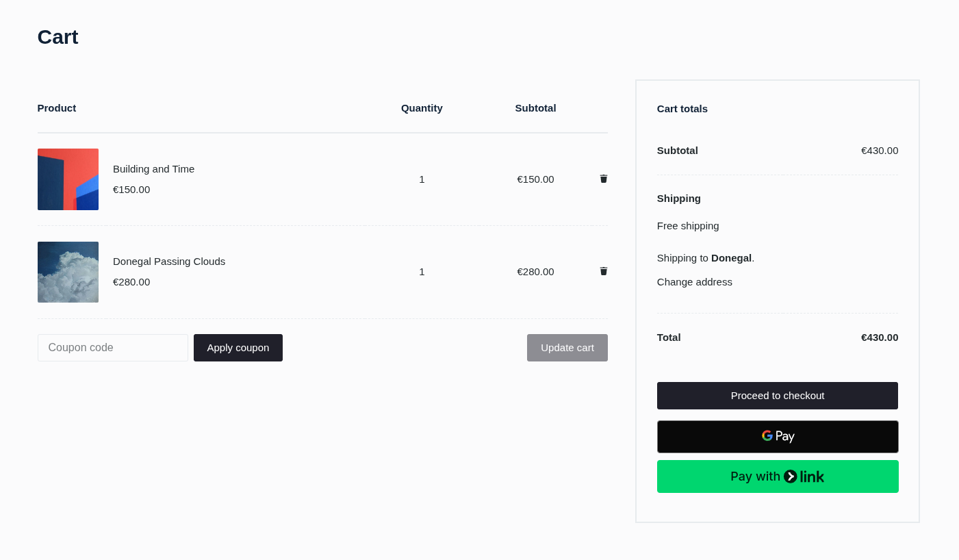This screenshot has width=959, height=560.
Task: Click inside the Coupon code field
Action: point(112,348)
